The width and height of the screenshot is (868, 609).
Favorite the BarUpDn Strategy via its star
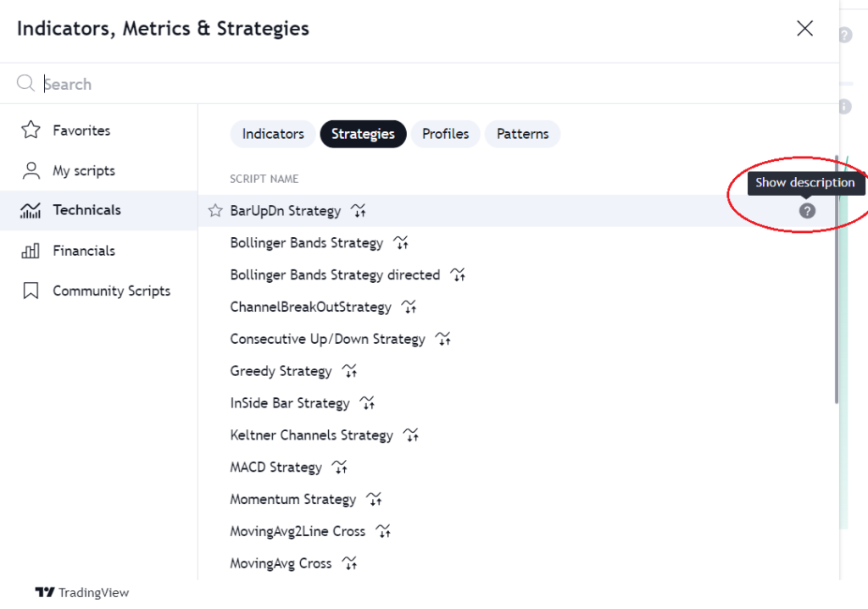(214, 210)
